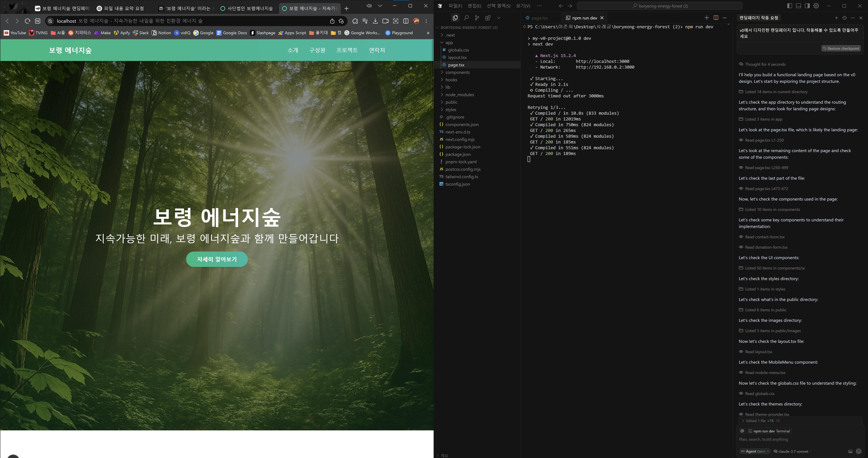Open the 파일(F) menu
Viewport: 868px width, 458px height.
(x=455, y=6)
